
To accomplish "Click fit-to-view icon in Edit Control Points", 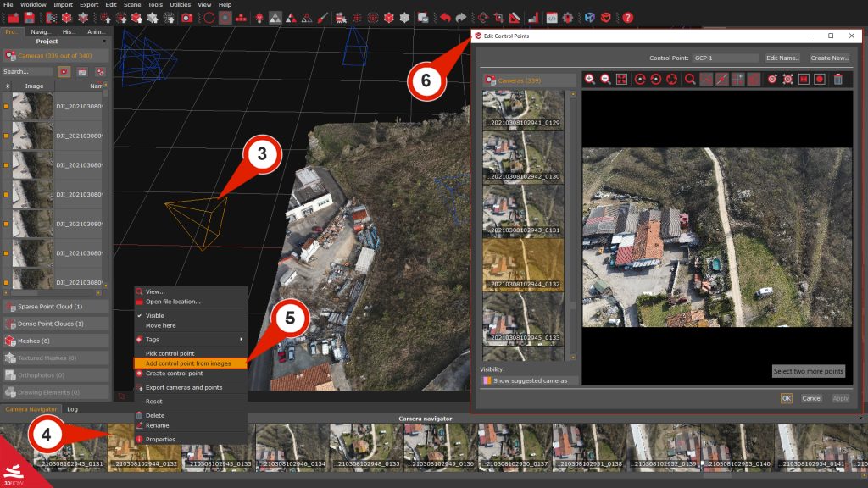I will click(x=621, y=79).
